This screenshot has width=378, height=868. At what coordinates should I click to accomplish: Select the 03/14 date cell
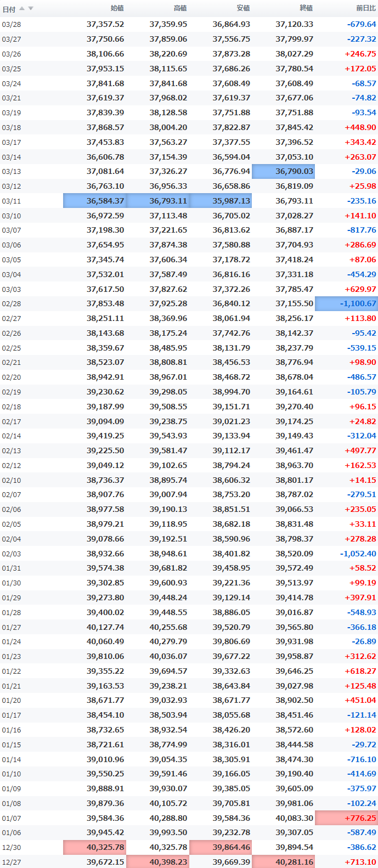12,157
